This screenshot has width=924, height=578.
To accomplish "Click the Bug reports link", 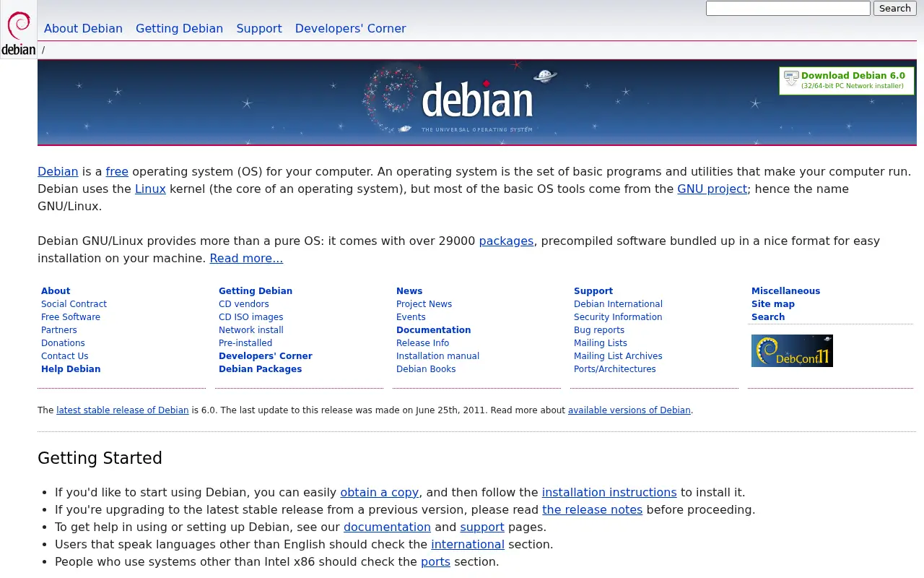I will [x=599, y=330].
